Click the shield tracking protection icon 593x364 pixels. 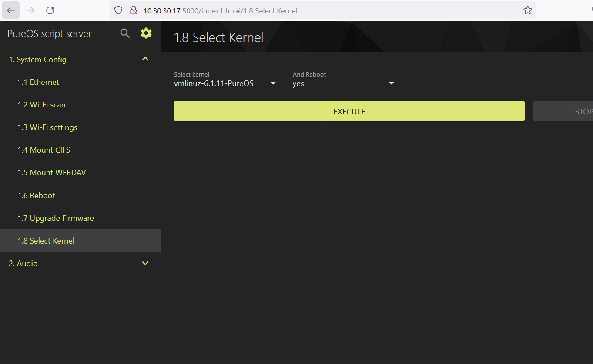tap(118, 10)
